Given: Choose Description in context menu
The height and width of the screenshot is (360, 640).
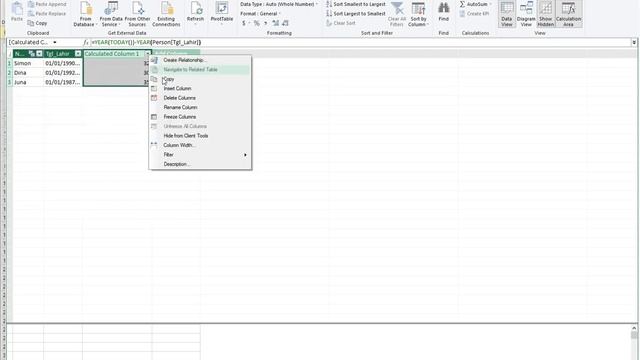Looking at the screenshot, I should (x=200, y=164).
